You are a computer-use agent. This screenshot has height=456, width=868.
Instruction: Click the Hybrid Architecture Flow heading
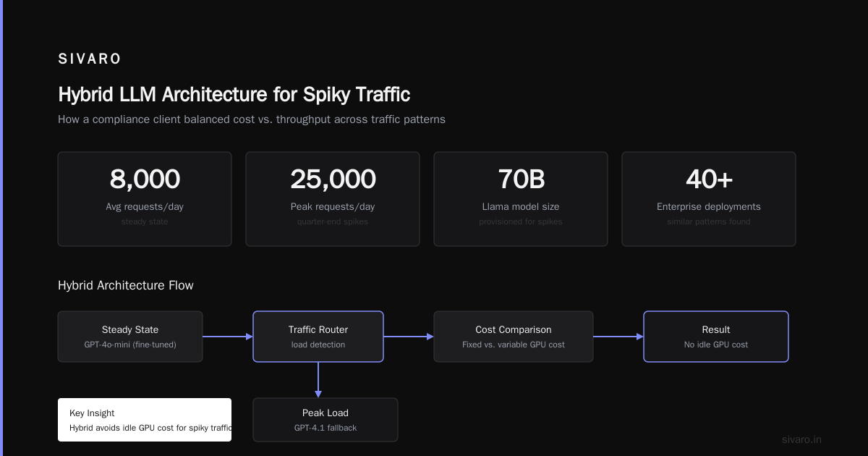pos(126,285)
